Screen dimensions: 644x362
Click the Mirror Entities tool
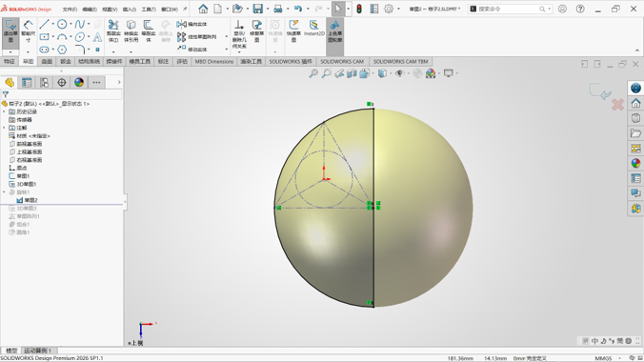coord(191,24)
